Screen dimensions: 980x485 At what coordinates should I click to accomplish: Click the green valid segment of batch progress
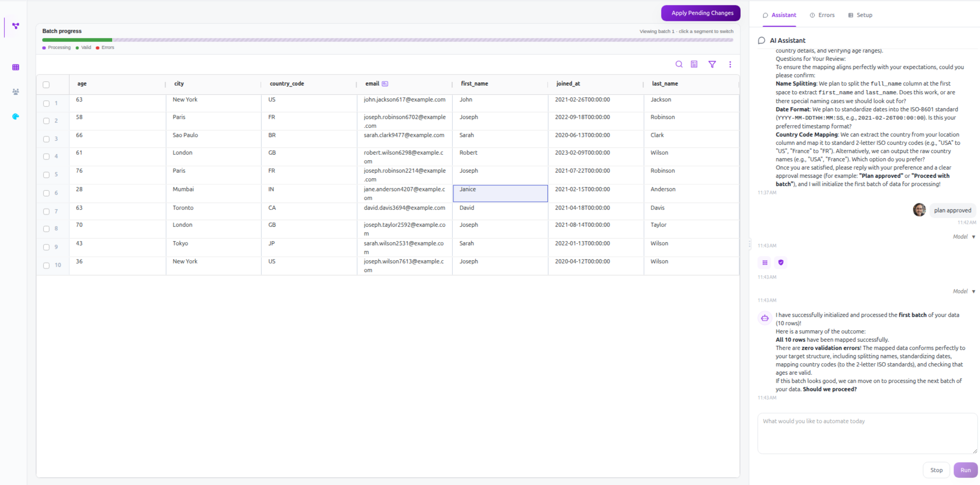77,40
